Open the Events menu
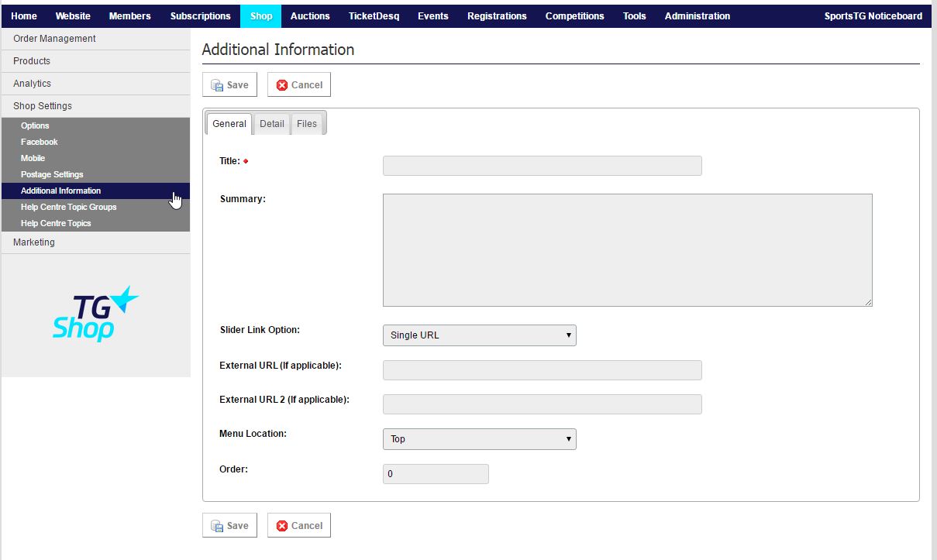The image size is (937, 560). coord(433,15)
